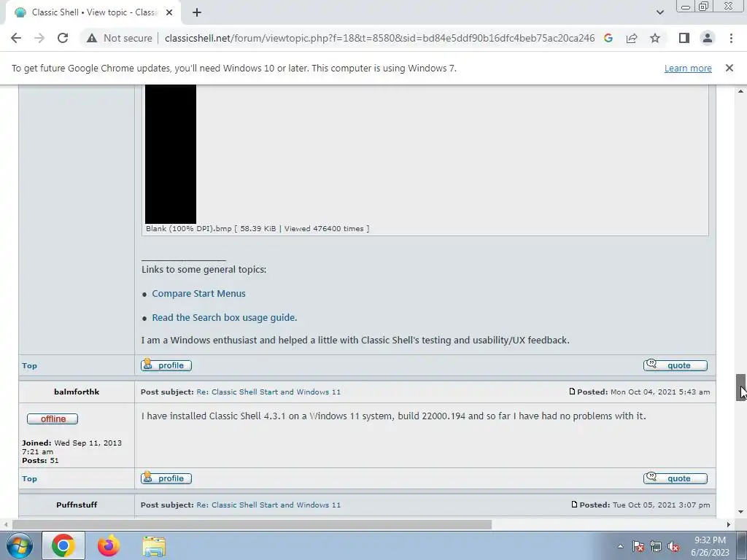Dismiss the Chrome update notice
Viewport: 747px width, 560px height.
729,68
